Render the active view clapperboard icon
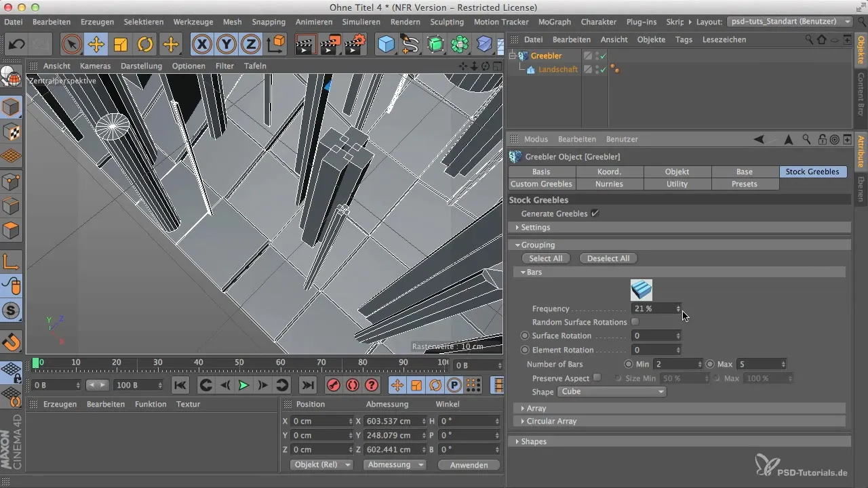The height and width of the screenshot is (488, 868). (307, 45)
